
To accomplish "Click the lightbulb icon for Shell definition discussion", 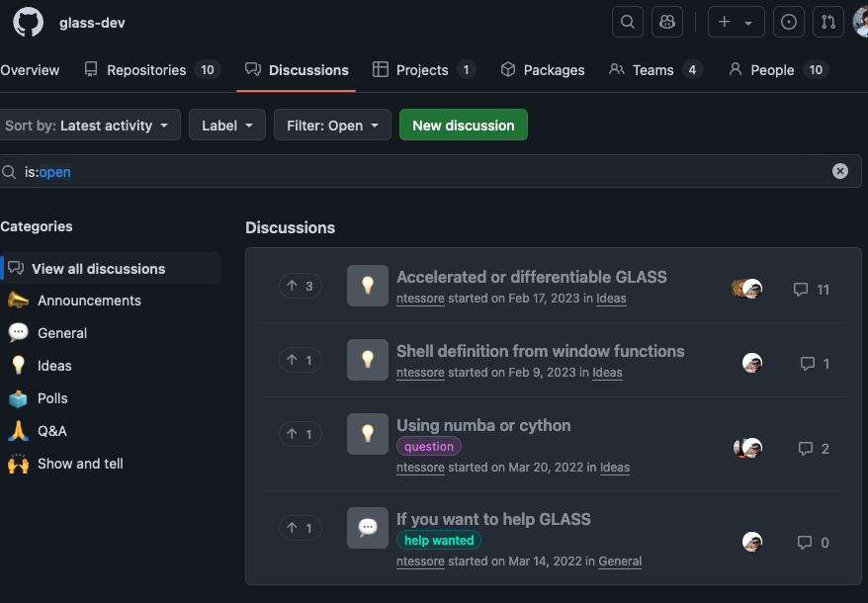I will tap(368, 360).
